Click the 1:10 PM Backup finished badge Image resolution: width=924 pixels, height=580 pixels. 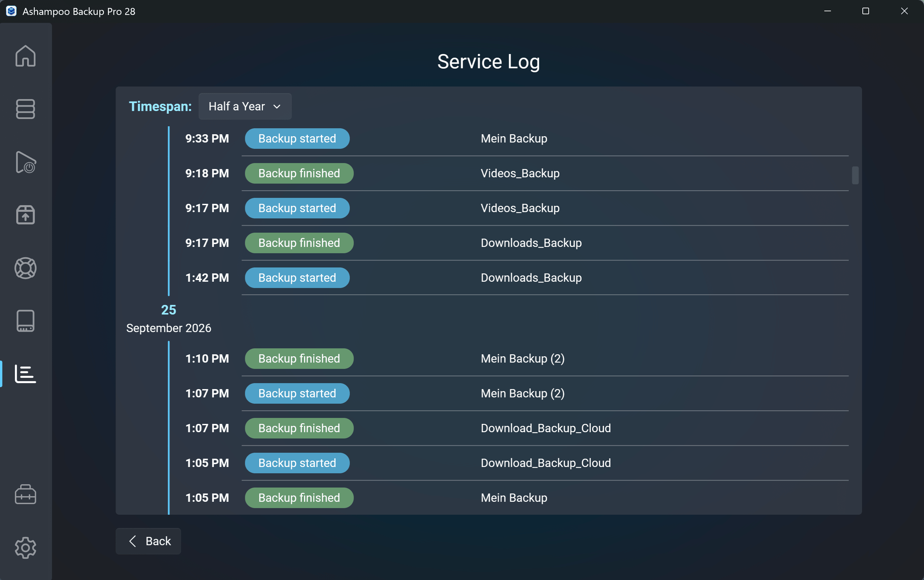299,359
